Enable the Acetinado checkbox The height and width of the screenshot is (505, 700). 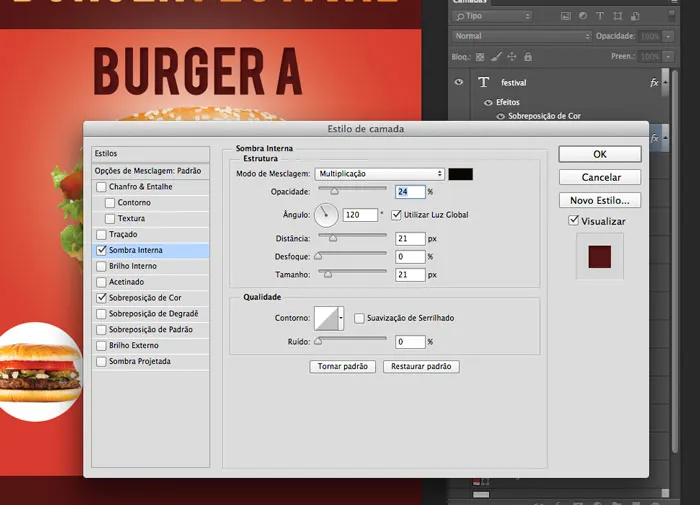pyautogui.click(x=101, y=282)
